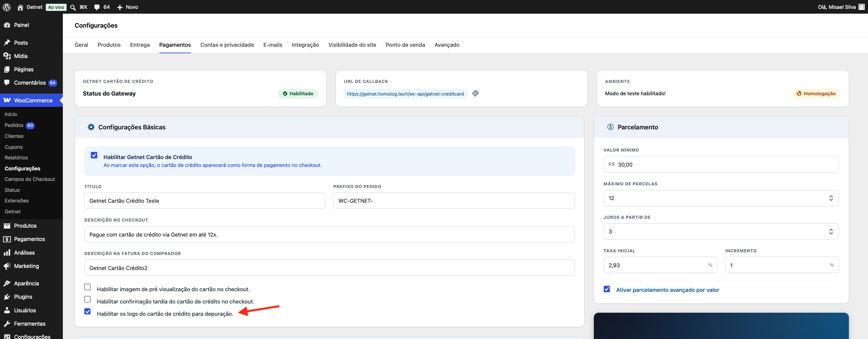Enable confirmação tardia checkbox

click(87, 299)
